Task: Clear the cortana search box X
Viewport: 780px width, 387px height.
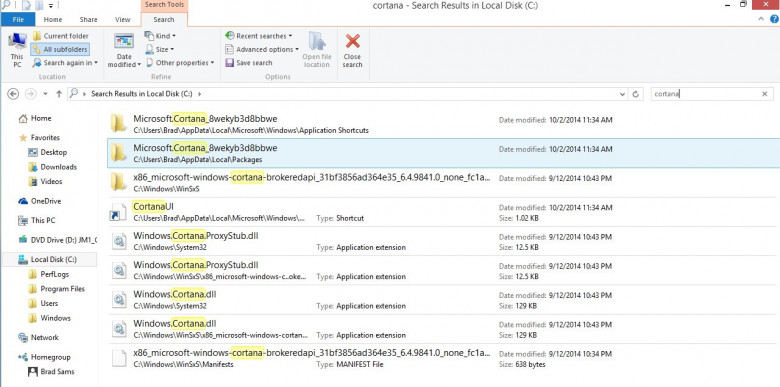Action: click(x=765, y=94)
